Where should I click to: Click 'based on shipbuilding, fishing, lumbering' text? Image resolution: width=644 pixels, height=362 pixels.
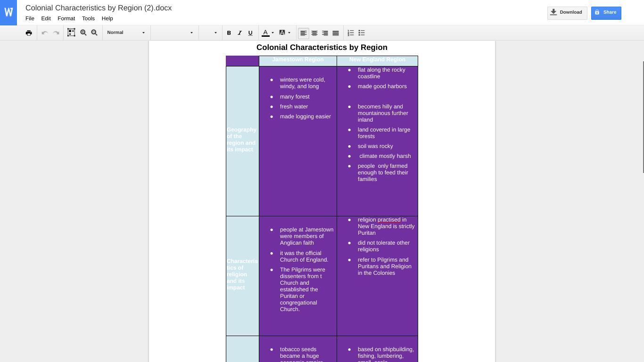386,354
